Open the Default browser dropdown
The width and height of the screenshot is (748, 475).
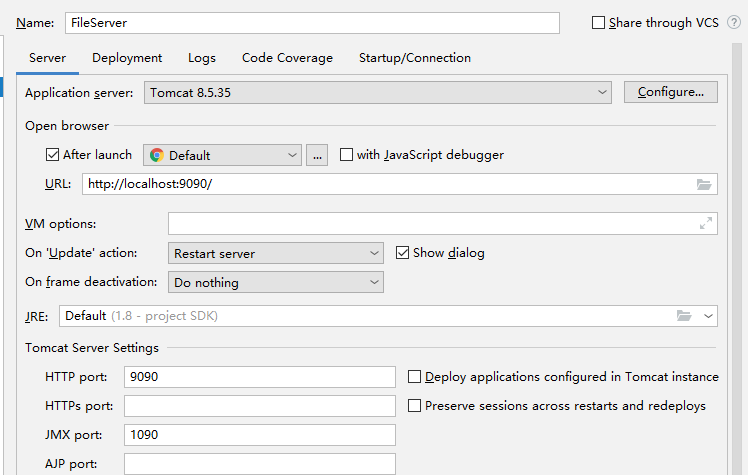pos(222,155)
